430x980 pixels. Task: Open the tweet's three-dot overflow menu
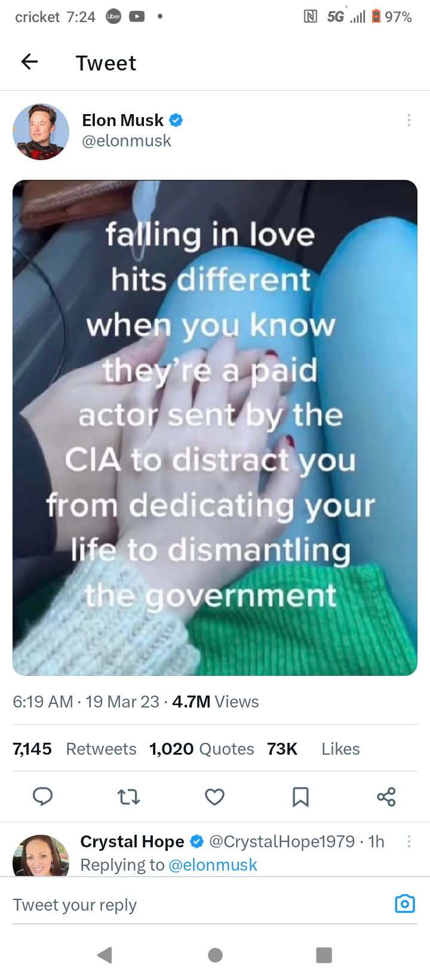coord(408,120)
